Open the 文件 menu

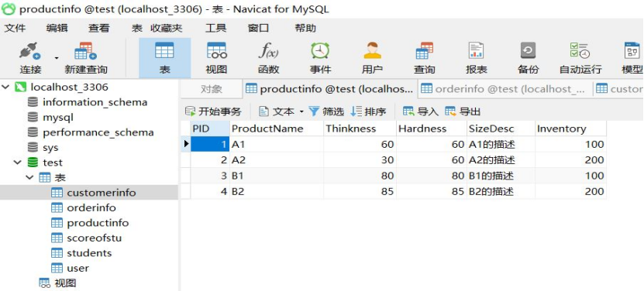coord(15,28)
